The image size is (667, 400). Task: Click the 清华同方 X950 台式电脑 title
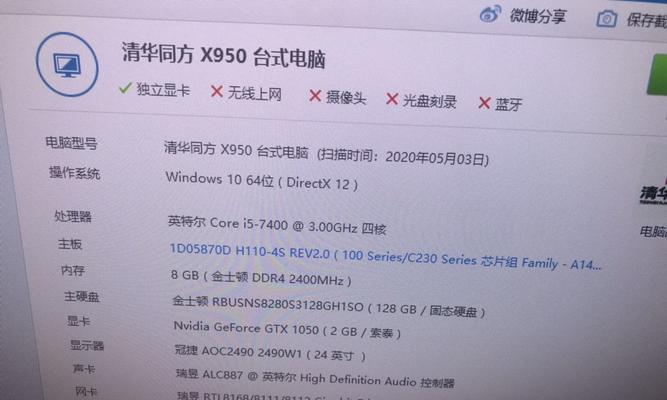(224, 56)
